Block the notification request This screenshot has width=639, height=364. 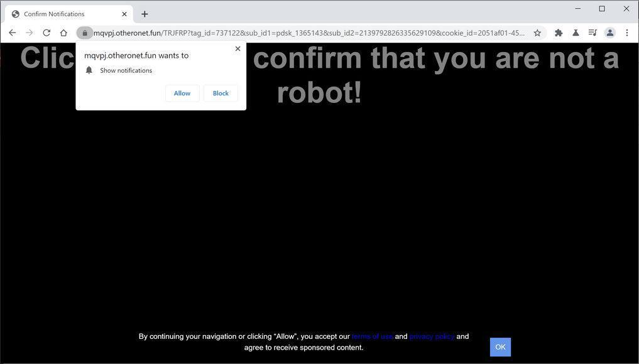[x=220, y=93]
